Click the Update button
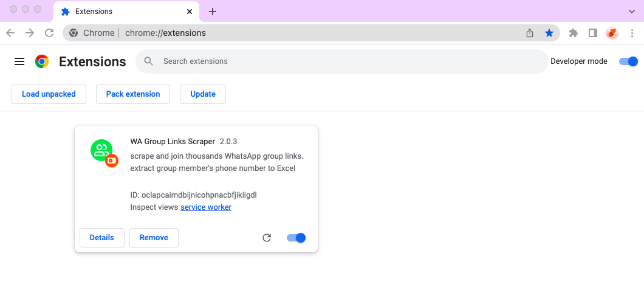Image resolution: width=644 pixels, height=298 pixels. coord(203,94)
